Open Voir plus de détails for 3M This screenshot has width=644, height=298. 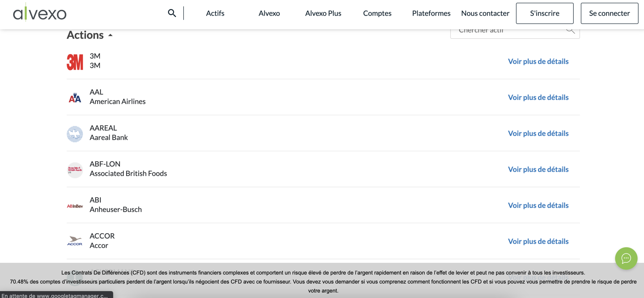coord(538,61)
